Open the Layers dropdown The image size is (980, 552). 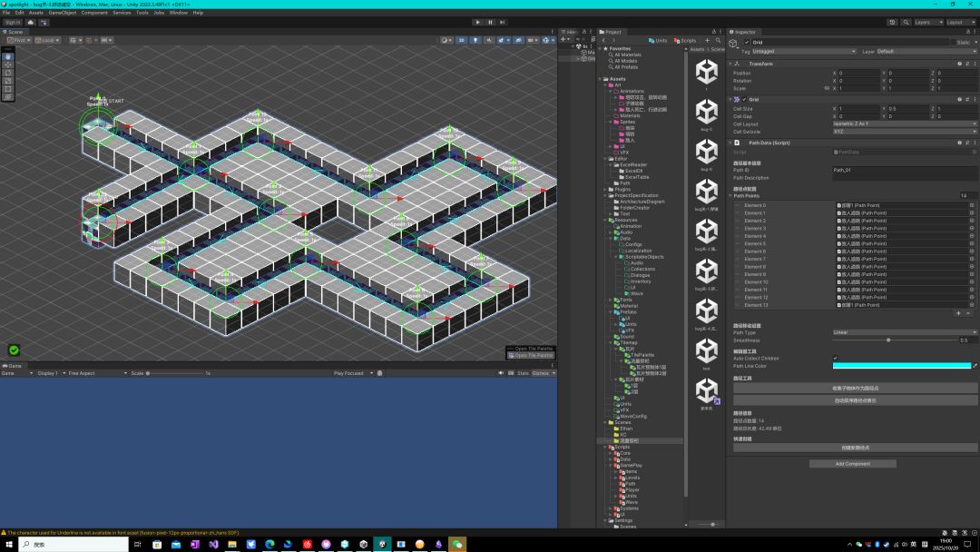coord(927,23)
